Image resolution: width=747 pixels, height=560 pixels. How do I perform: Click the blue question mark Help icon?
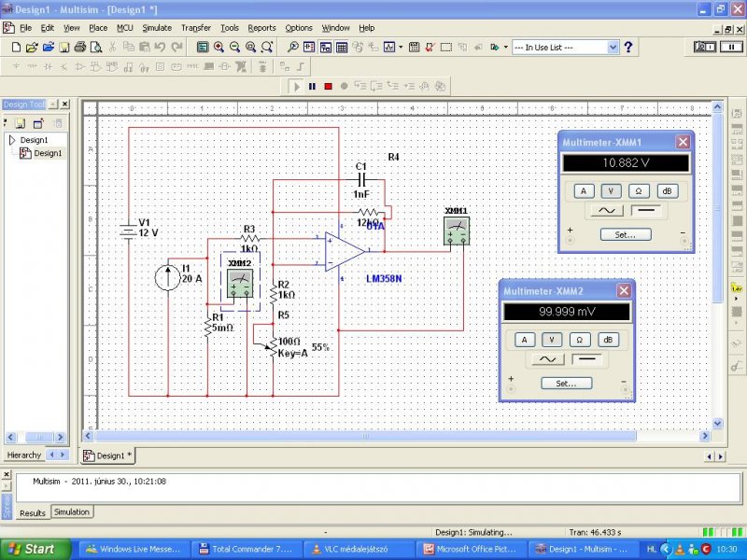tap(628, 48)
